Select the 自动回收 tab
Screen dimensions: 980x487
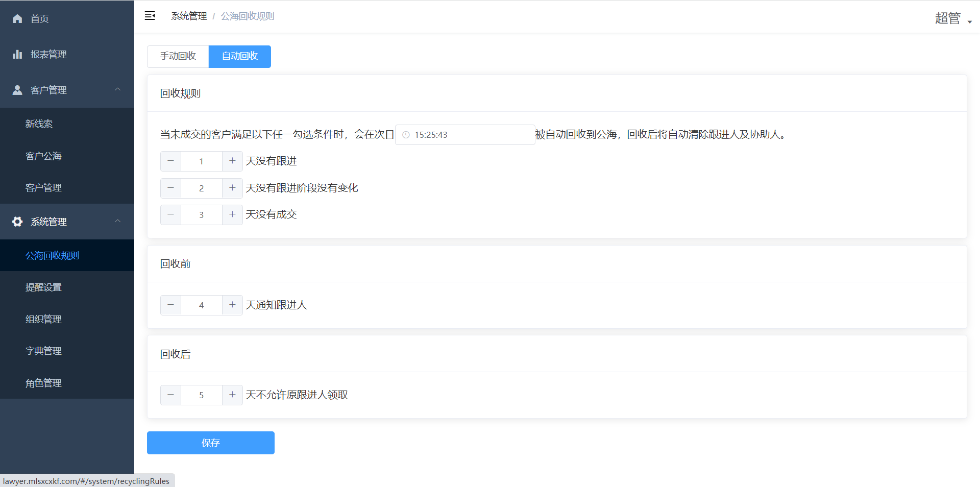click(x=239, y=56)
